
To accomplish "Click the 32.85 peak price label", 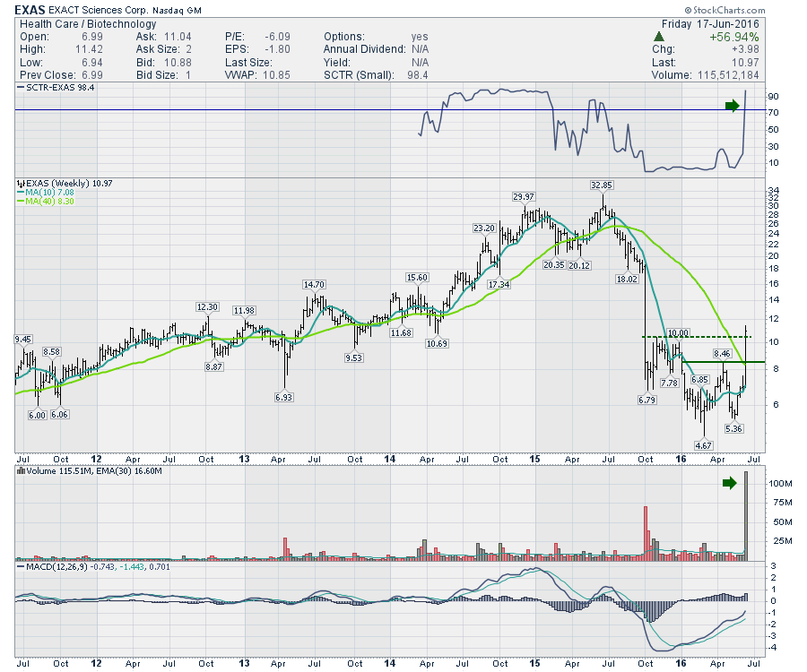I will click(602, 185).
